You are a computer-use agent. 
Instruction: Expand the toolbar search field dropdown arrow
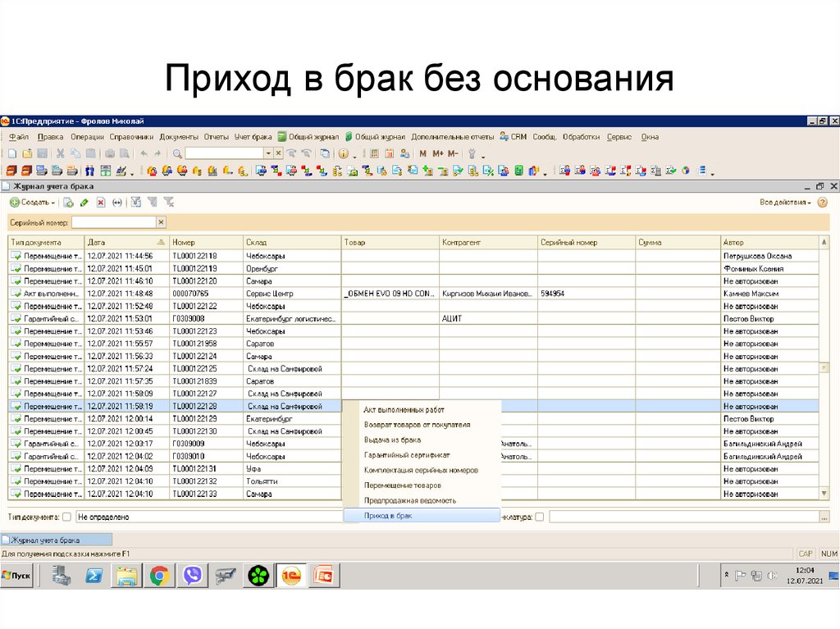tap(267, 154)
